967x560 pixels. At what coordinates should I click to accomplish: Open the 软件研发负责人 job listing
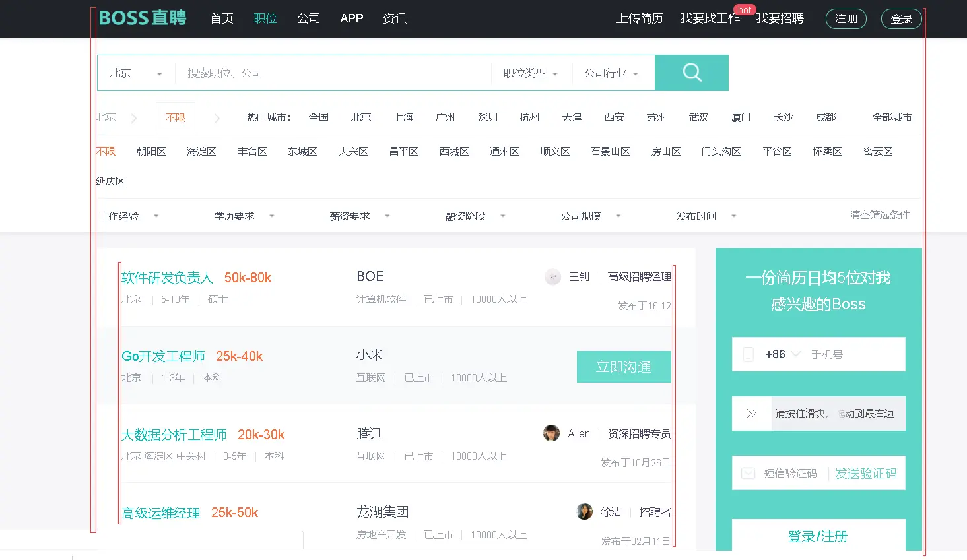(x=167, y=278)
